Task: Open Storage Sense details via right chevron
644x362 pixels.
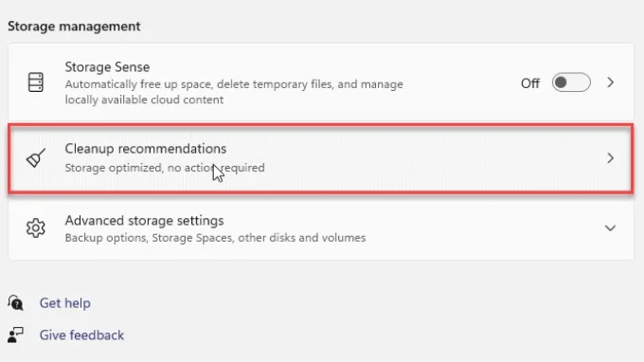Action: point(610,82)
